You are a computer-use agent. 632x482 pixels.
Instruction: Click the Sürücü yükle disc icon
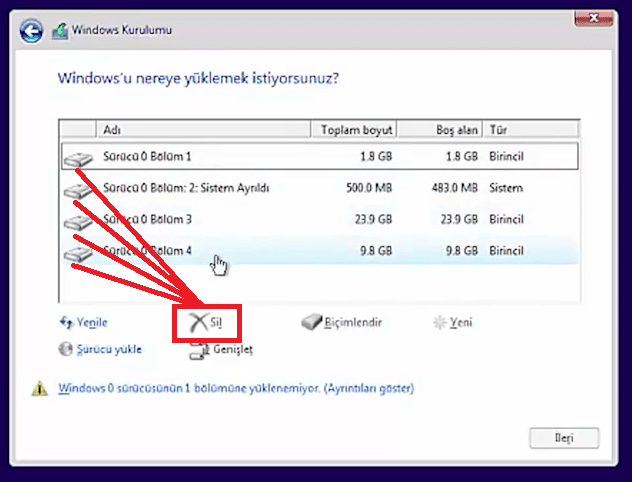click(66, 349)
